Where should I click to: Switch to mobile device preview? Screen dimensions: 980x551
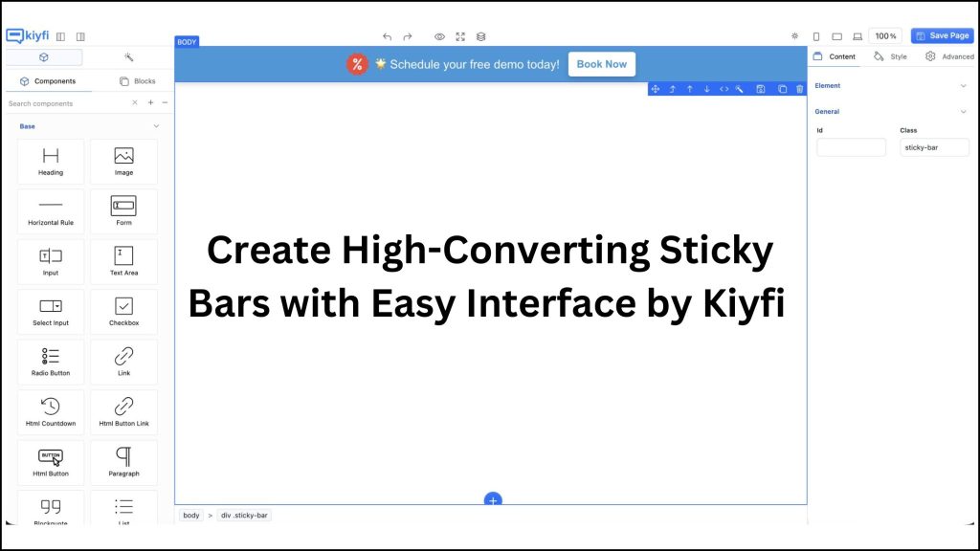point(816,36)
